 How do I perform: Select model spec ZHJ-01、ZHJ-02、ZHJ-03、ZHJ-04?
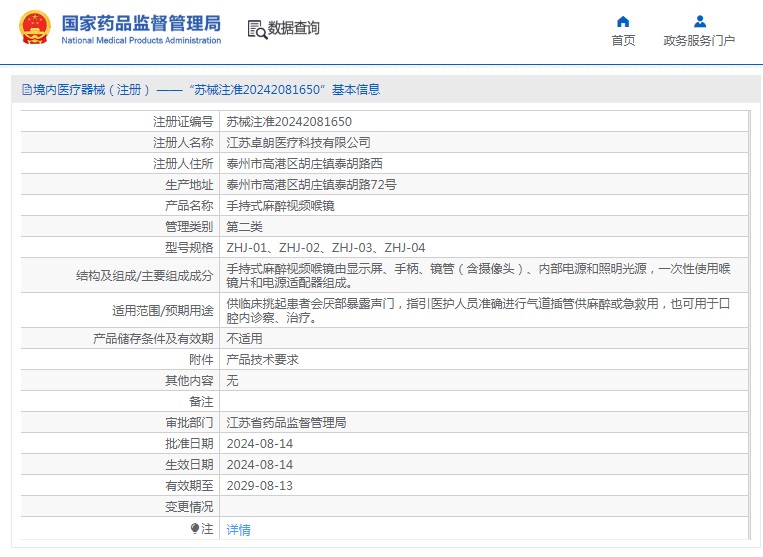coord(326,248)
